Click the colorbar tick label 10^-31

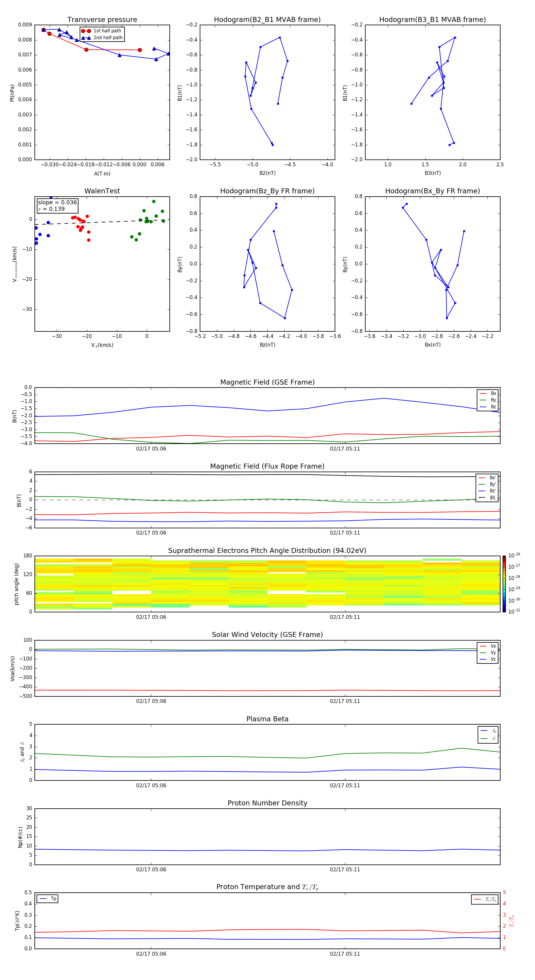coord(514,611)
